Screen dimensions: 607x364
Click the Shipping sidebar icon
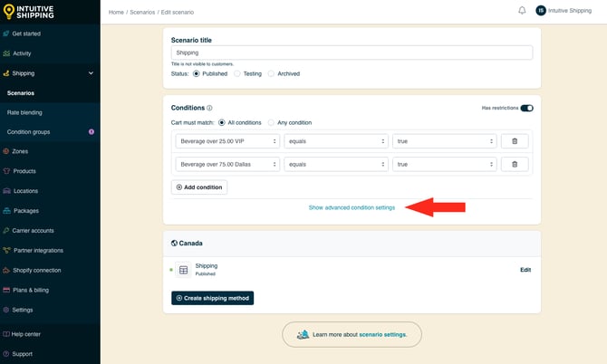6,73
